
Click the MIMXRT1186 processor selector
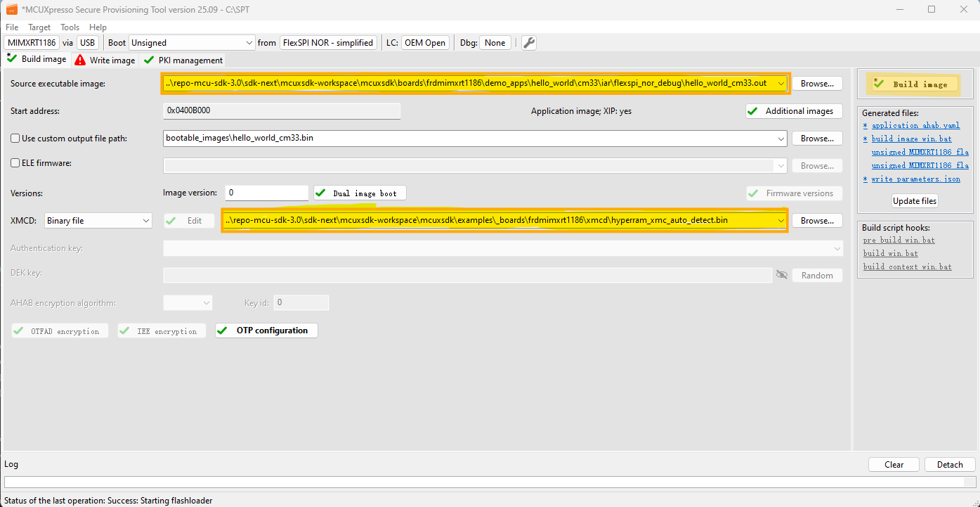[x=32, y=43]
